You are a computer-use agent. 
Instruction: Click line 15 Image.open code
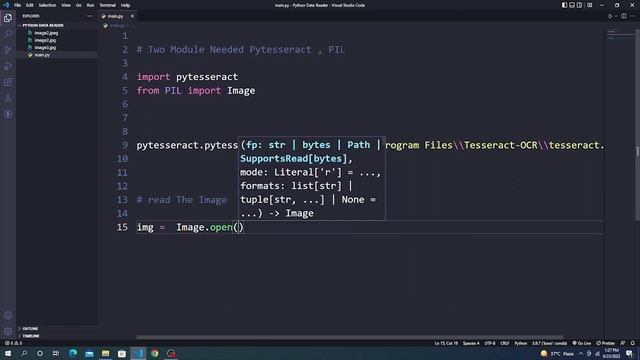pos(190,227)
